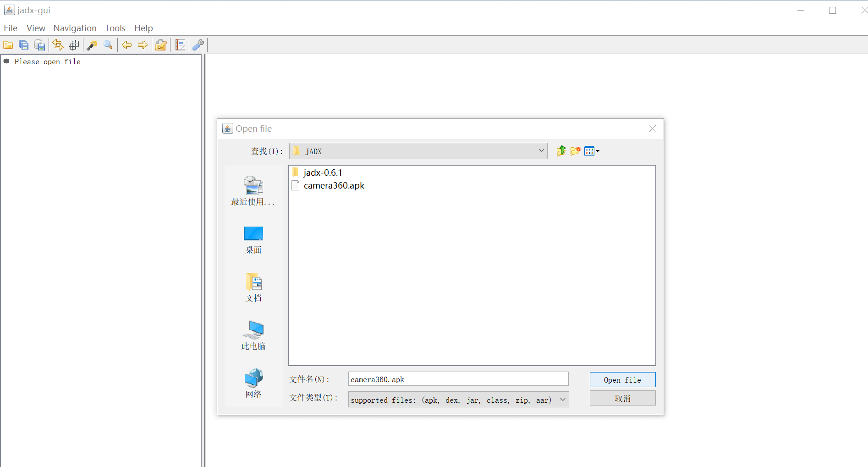Close the Open file dialog
The height and width of the screenshot is (467, 868).
tap(652, 129)
